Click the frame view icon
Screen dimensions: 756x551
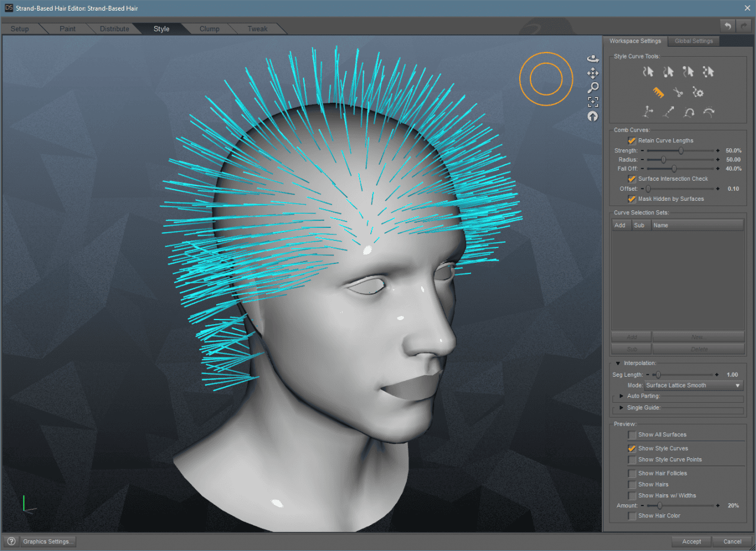pos(593,102)
